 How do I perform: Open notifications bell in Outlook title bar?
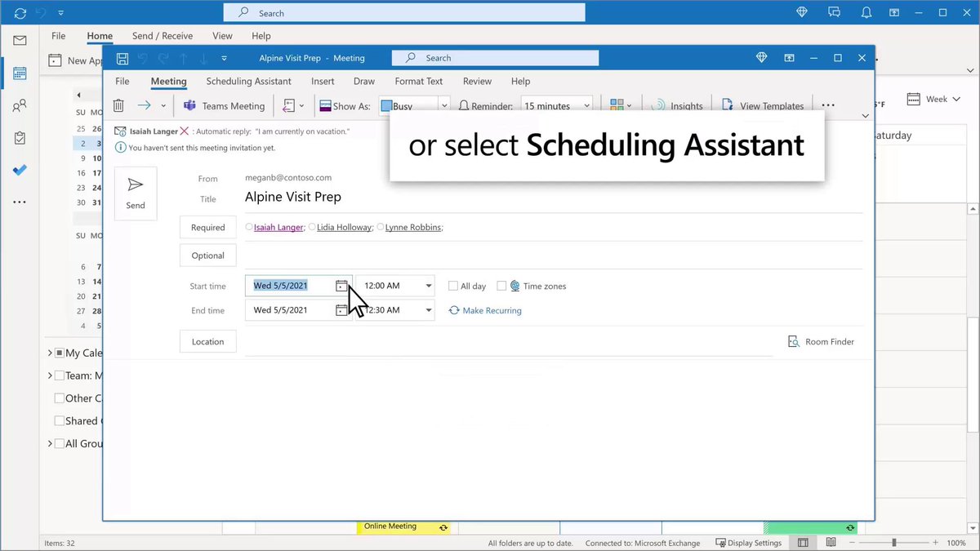(x=865, y=12)
